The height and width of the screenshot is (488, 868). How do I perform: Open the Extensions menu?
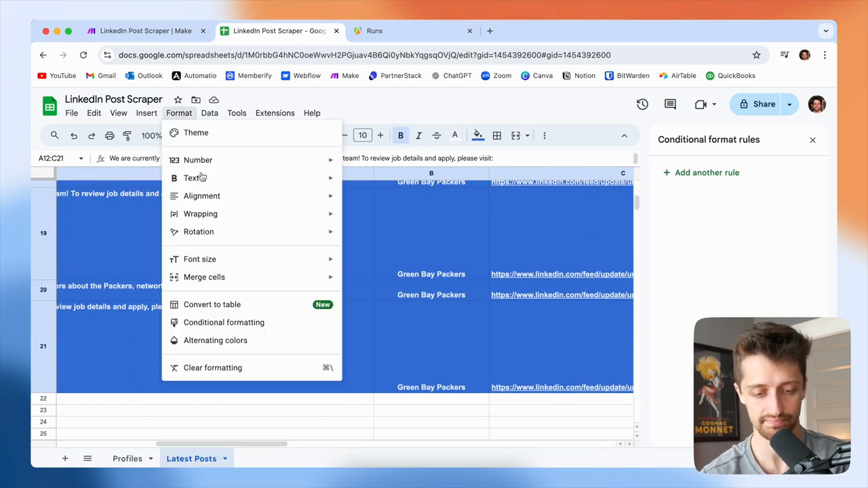tap(275, 113)
